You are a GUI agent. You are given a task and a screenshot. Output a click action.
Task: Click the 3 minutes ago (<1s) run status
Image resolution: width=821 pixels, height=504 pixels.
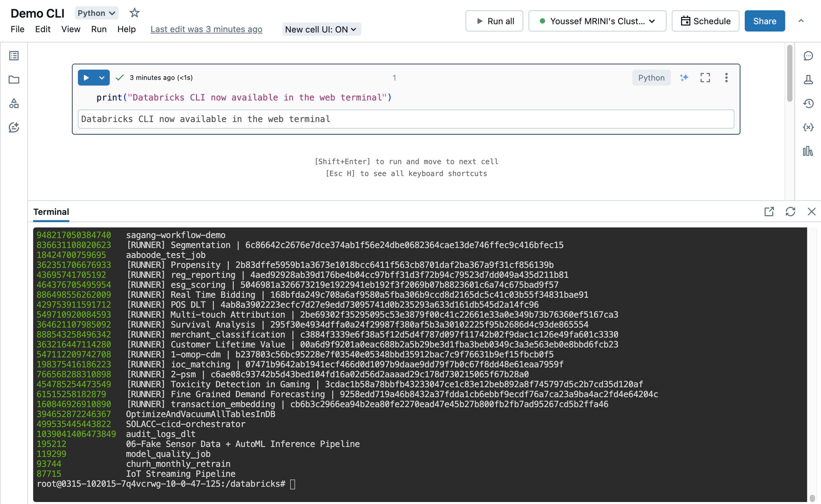click(161, 78)
